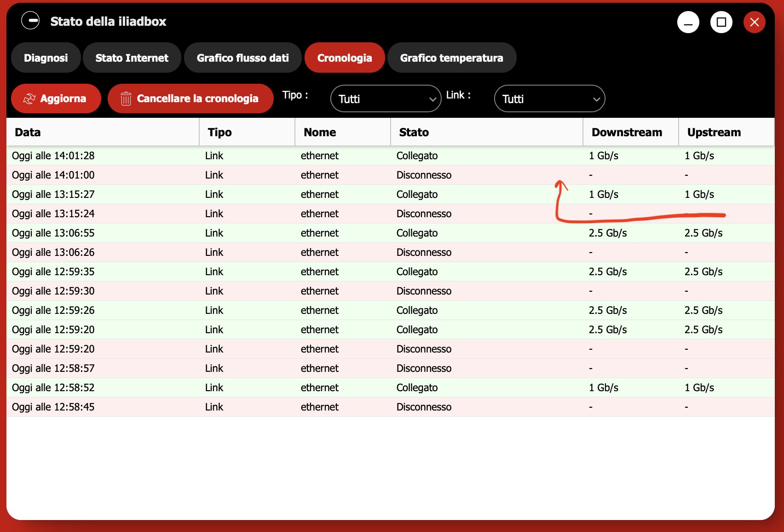
Task: Sort by the Nome column header
Action: 343,132
